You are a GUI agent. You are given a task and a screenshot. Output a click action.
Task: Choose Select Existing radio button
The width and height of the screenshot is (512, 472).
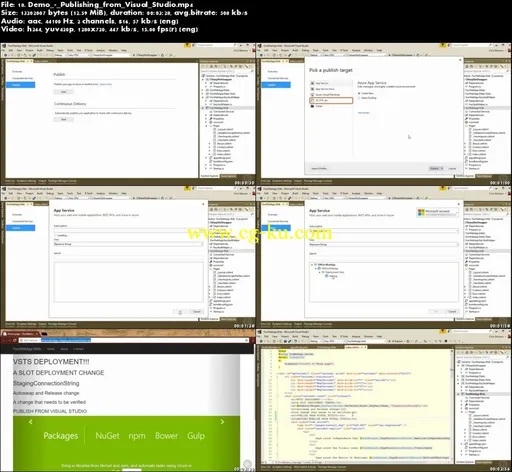[359, 98]
